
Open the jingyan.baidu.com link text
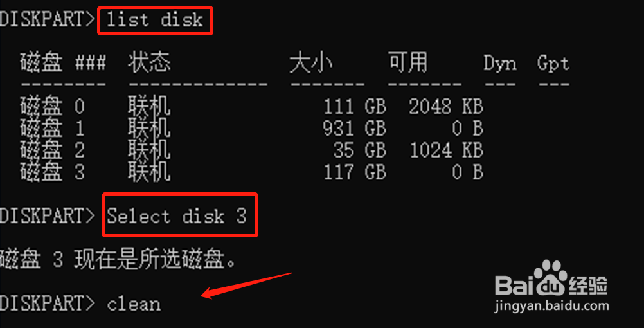[x=551, y=305]
